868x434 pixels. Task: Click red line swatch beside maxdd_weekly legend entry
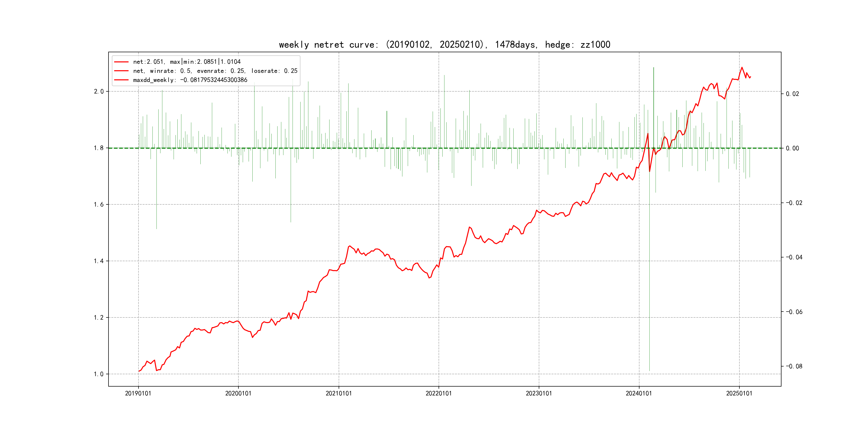[121, 80]
